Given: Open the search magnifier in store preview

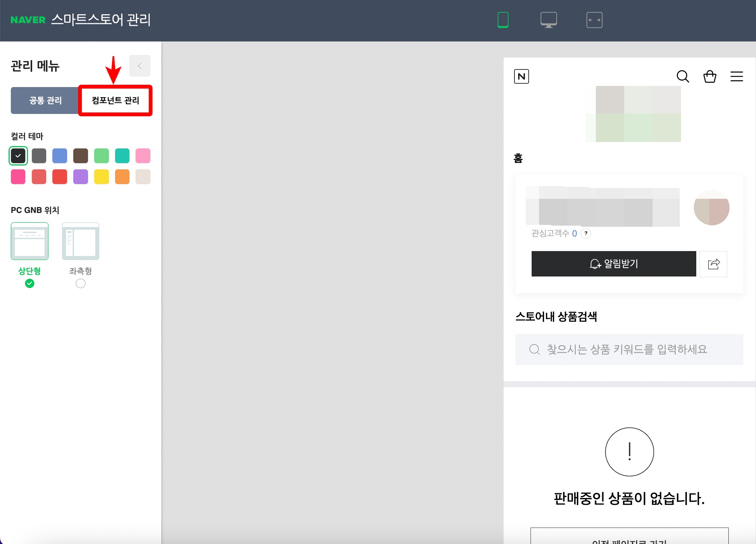Looking at the screenshot, I should coord(682,77).
